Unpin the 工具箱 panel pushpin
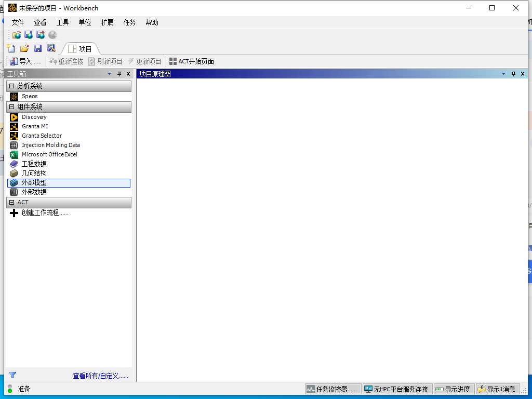 (x=118, y=74)
